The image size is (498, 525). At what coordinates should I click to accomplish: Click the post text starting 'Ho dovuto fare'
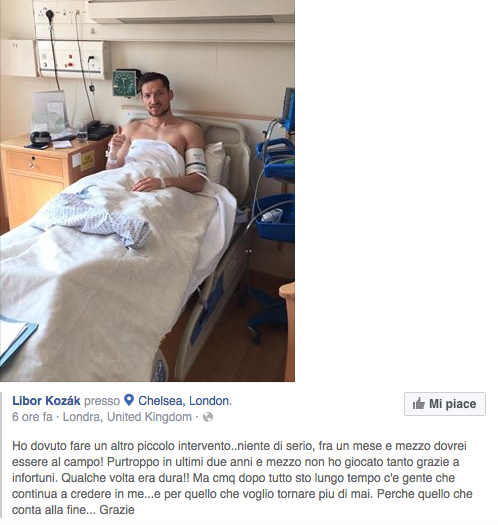point(244,478)
